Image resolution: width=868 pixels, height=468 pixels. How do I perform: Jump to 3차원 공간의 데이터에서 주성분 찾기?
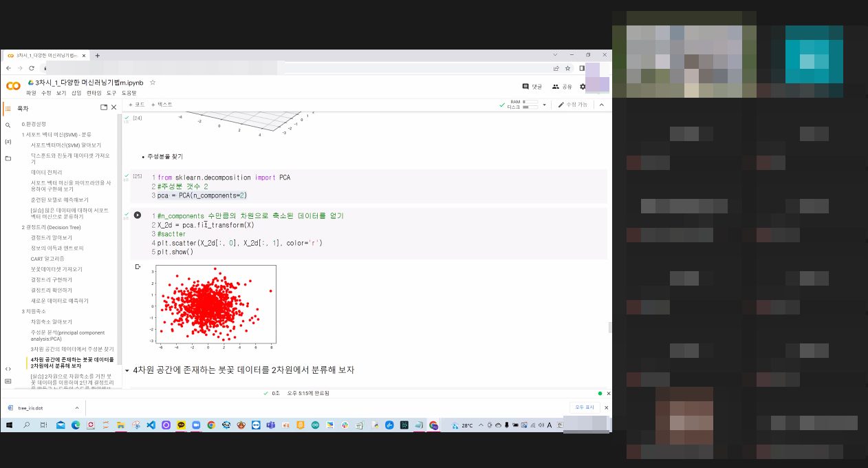click(x=72, y=350)
